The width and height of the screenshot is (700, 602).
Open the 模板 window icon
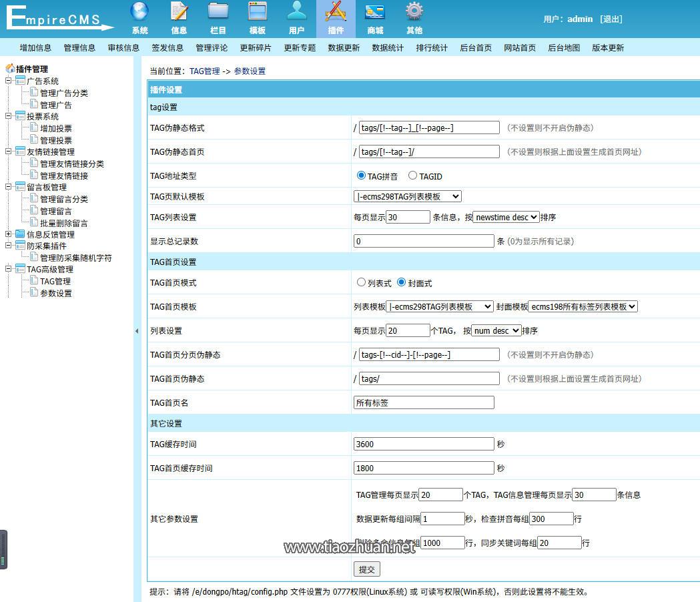257,12
